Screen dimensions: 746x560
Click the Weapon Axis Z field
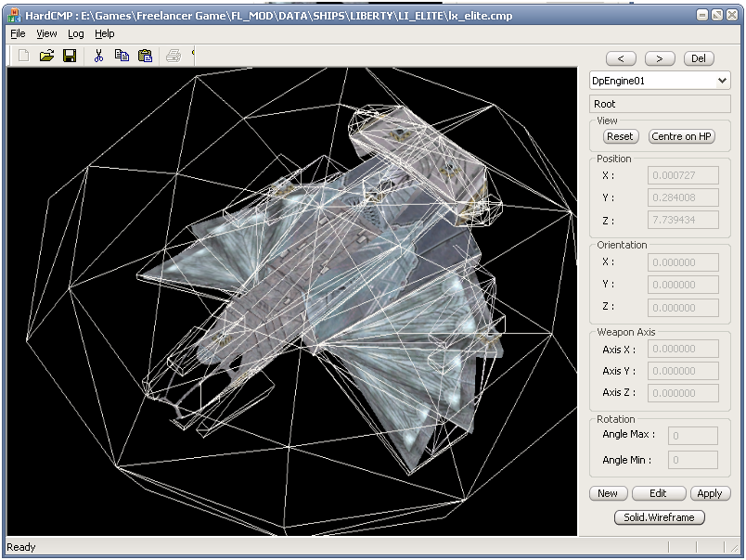[683, 393]
